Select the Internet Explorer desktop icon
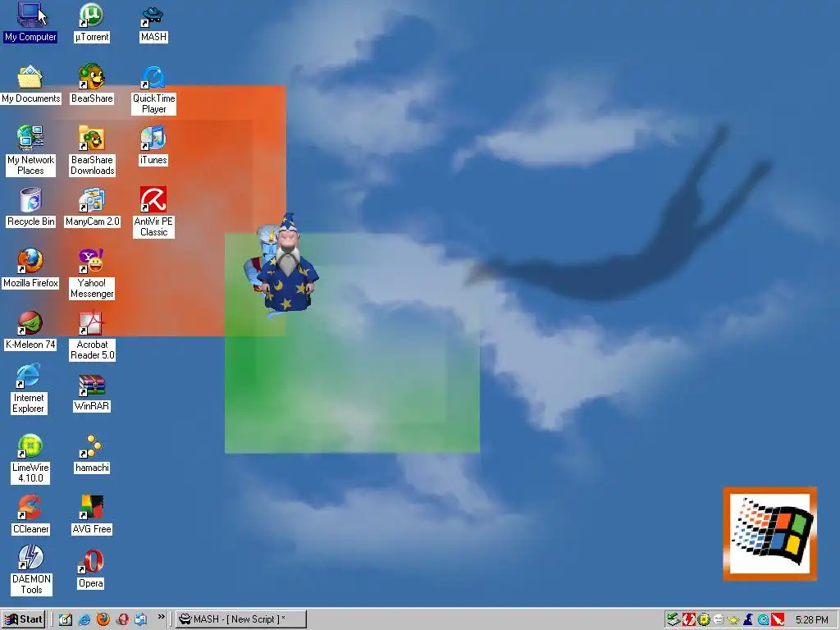This screenshot has width=840, height=630. (x=29, y=389)
